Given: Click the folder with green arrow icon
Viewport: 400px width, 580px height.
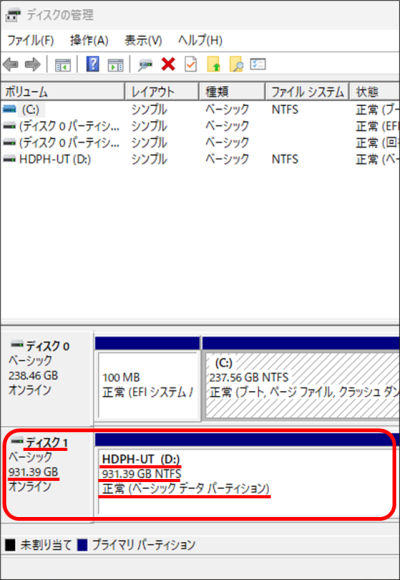Looking at the screenshot, I should click(x=214, y=65).
